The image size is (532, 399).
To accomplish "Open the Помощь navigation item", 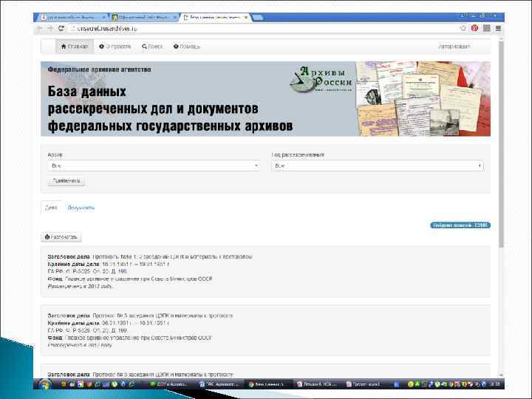I will click(x=187, y=47).
